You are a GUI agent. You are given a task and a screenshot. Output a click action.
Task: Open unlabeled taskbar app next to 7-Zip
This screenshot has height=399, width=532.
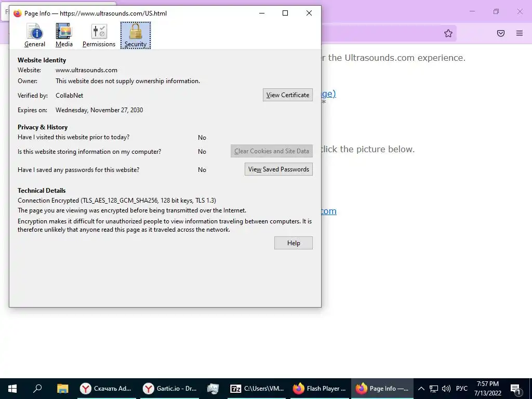tap(212, 389)
